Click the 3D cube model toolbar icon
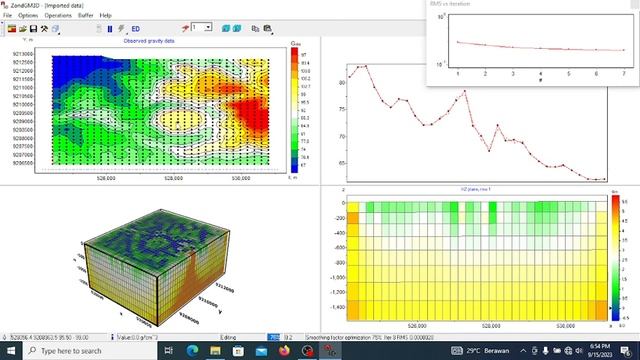Image resolution: width=640 pixels, height=360 pixels. 56,29
